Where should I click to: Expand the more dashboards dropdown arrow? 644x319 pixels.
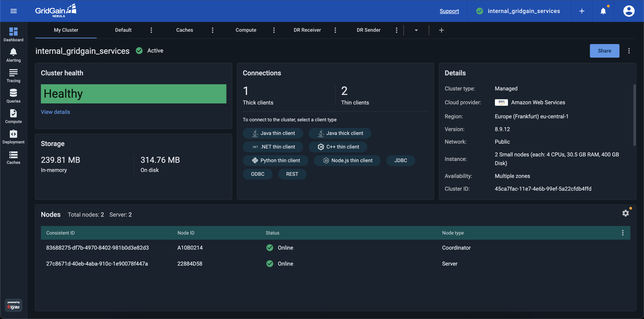point(416,30)
